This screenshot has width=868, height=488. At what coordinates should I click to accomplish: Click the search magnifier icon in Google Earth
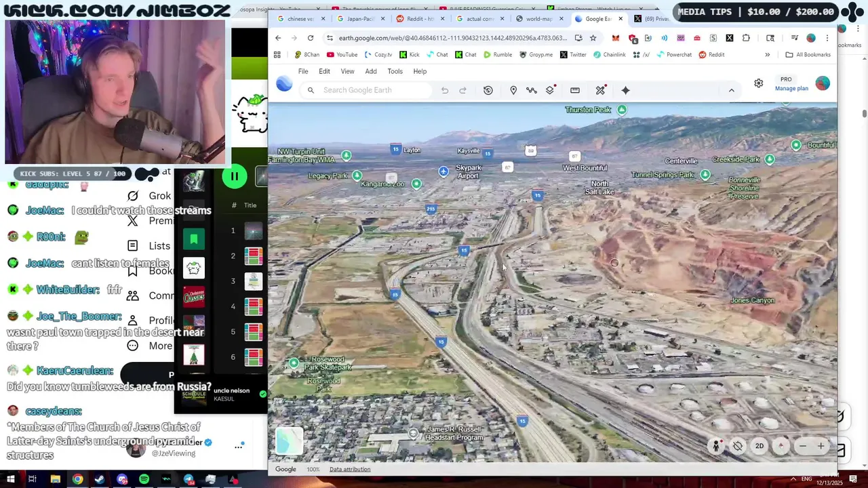pos(311,90)
